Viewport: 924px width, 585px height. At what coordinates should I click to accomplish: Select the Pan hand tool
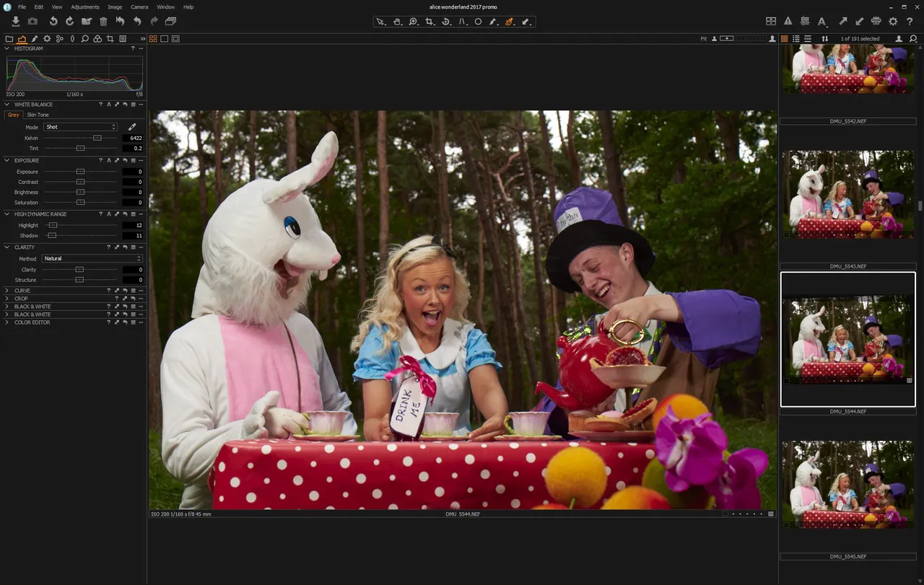pos(397,22)
